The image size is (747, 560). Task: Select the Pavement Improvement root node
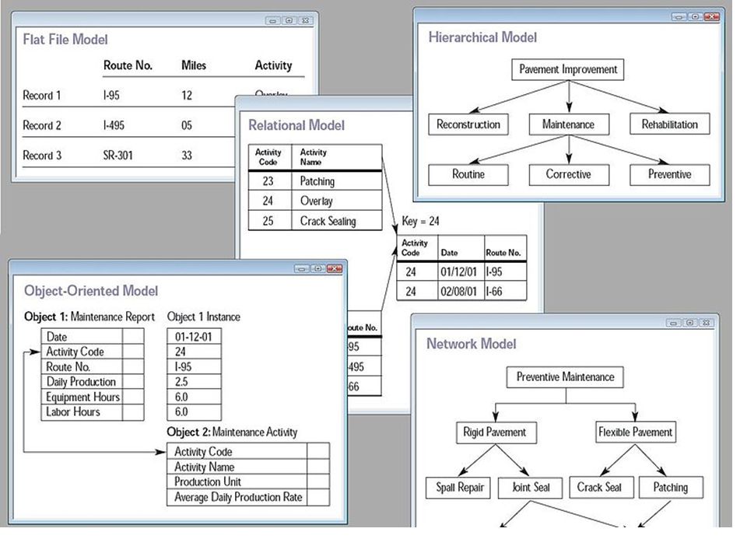[568, 69]
